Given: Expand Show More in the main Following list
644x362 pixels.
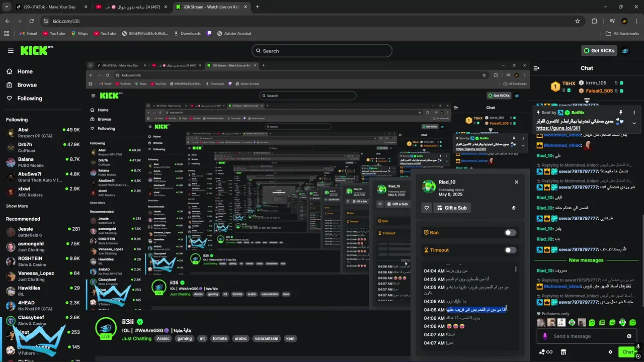Looking at the screenshot, I should click(17, 206).
